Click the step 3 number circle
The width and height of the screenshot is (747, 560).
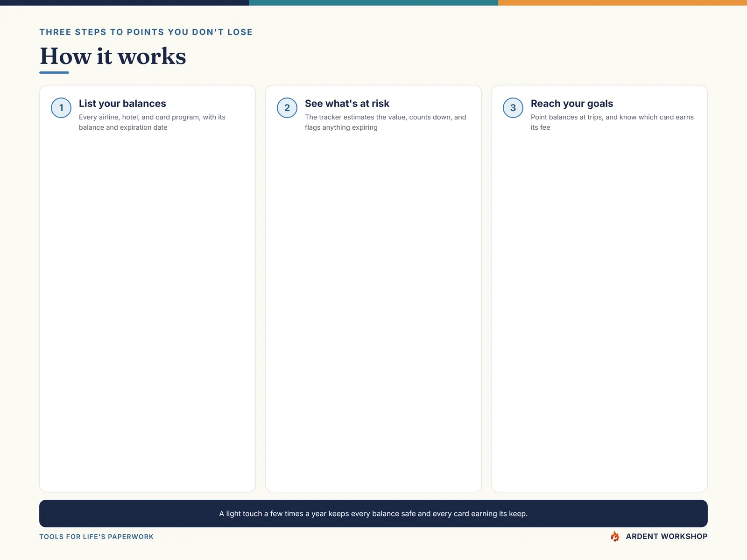pos(513,108)
